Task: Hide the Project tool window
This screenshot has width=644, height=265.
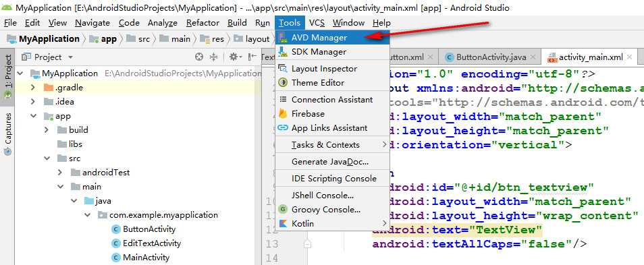Action: (x=252, y=57)
